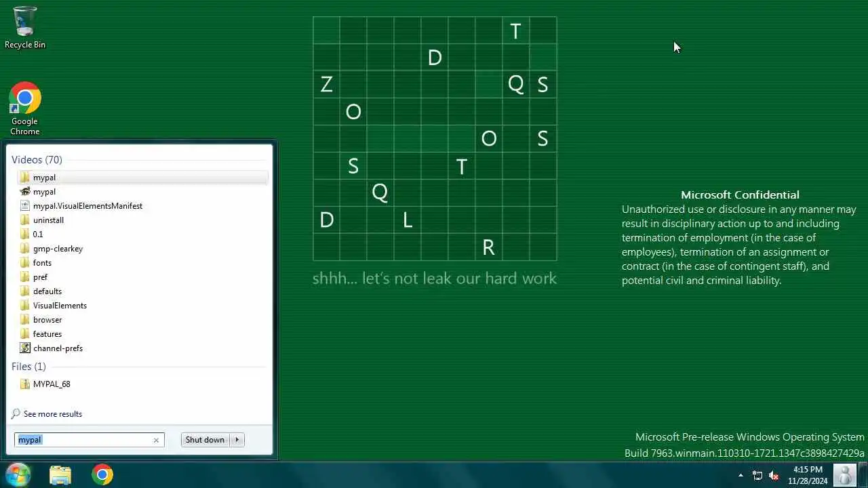This screenshot has width=868, height=488.
Task: Expand the Shut down options arrow
Action: click(237, 440)
